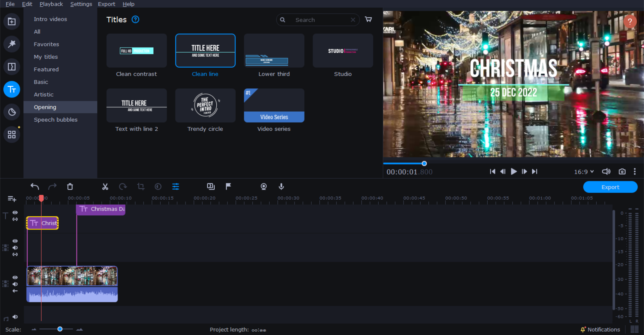Hide the titles track with eye icon
Image resolution: width=644 pixels, height=335 pixels.
click(x=15, y=212)
